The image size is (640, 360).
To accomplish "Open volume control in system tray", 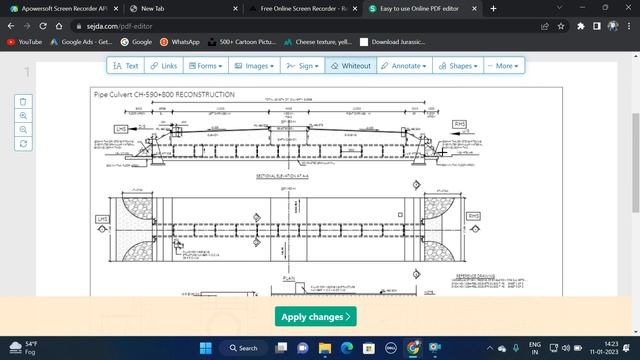I will pos(565,348).
